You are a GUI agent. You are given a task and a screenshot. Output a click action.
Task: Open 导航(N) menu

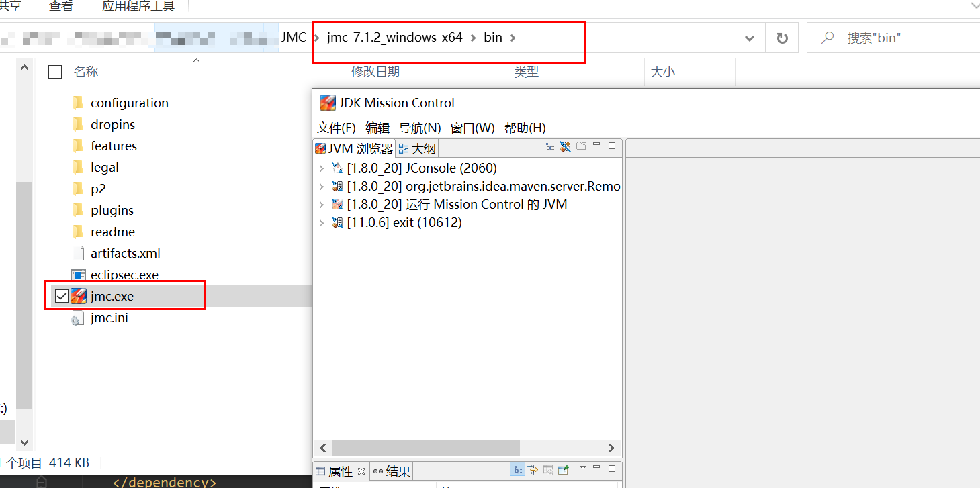tap(420, 128)
